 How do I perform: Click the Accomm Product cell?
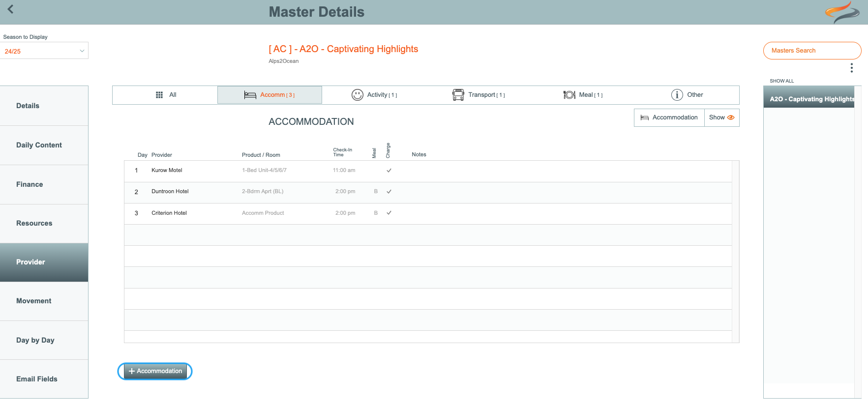(x=263, y=213)
